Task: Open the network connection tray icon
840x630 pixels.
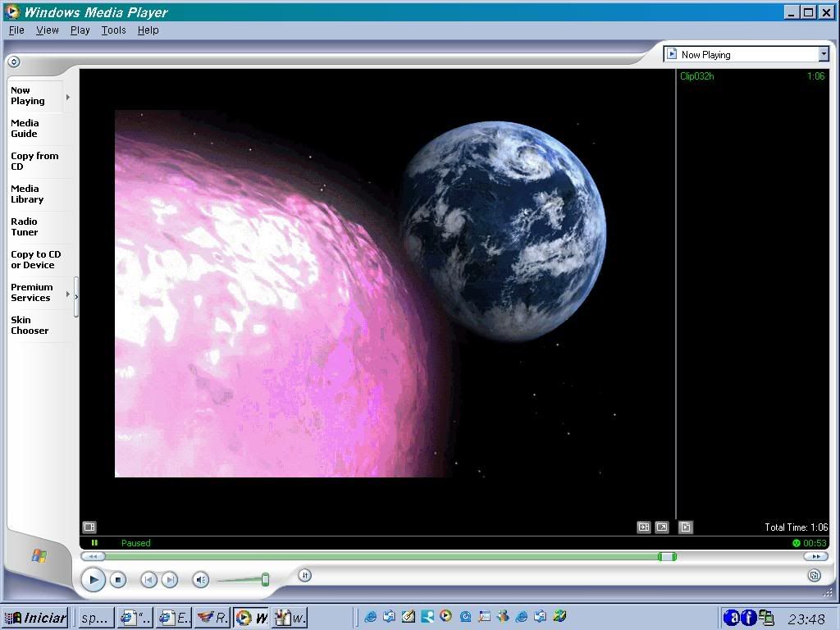Action: (767, 618)
